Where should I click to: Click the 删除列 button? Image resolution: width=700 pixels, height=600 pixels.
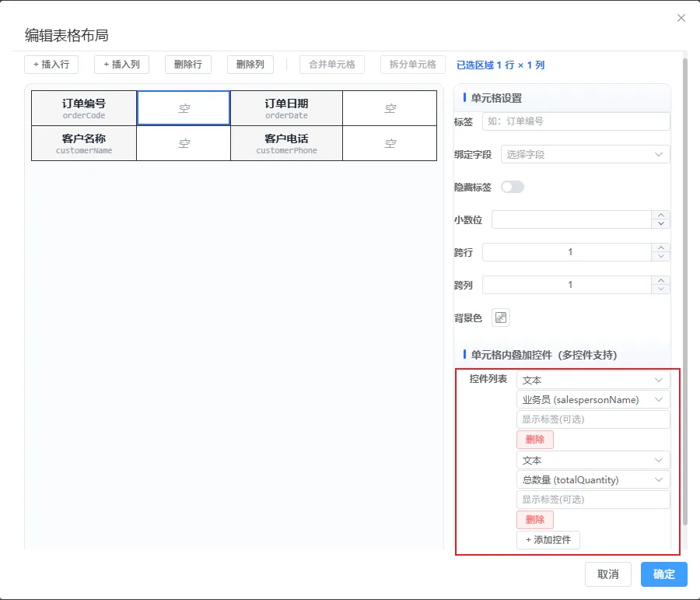coord(250,65)
